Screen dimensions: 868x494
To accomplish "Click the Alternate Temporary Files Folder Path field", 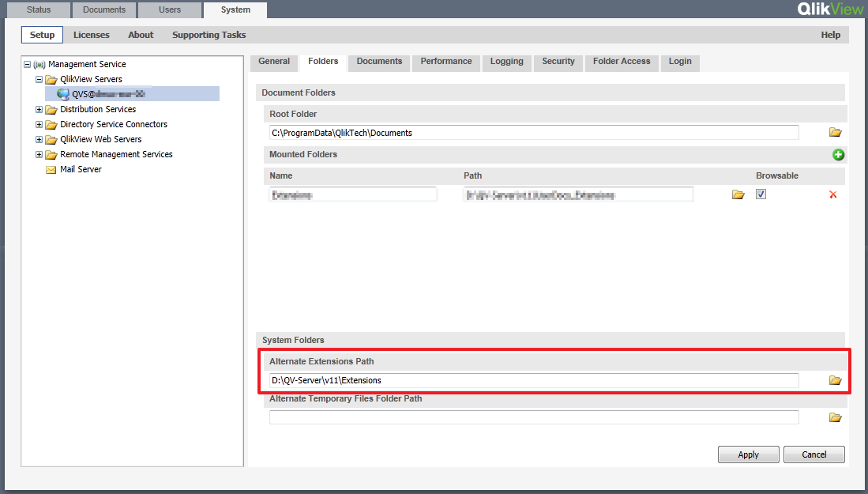I will point(534,417).
